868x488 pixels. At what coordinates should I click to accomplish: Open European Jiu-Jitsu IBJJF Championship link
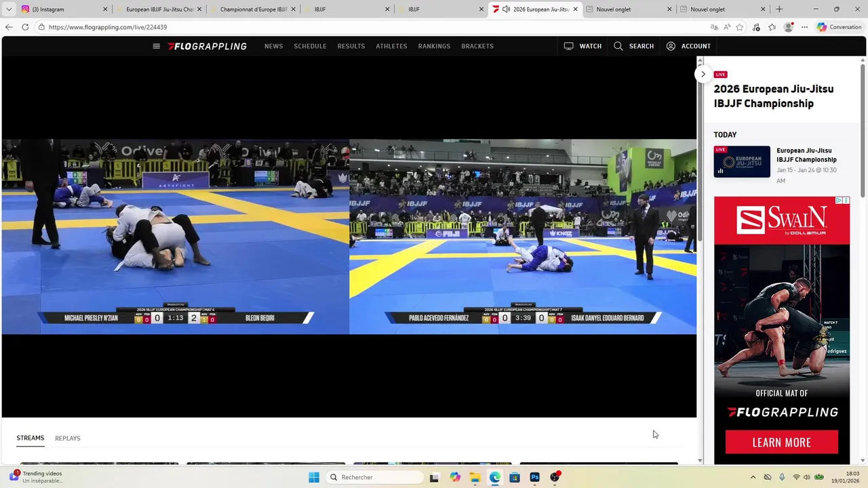point(806,155)
